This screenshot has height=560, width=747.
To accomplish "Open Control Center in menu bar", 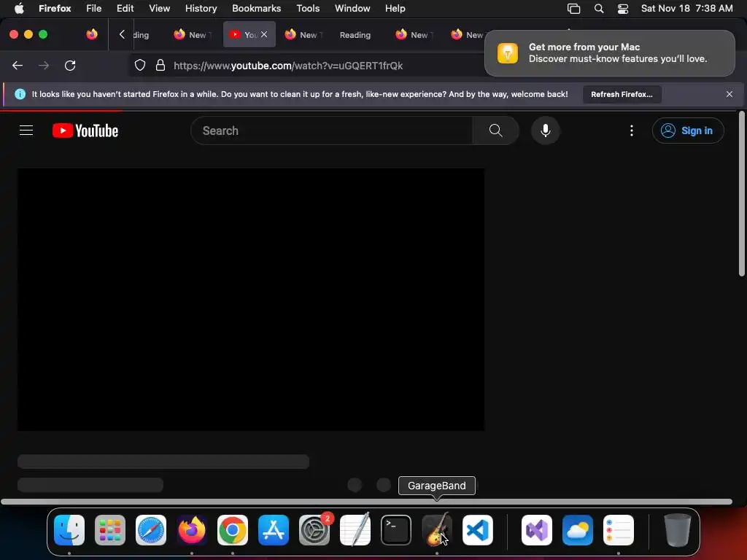I will (x=623, y=9).
